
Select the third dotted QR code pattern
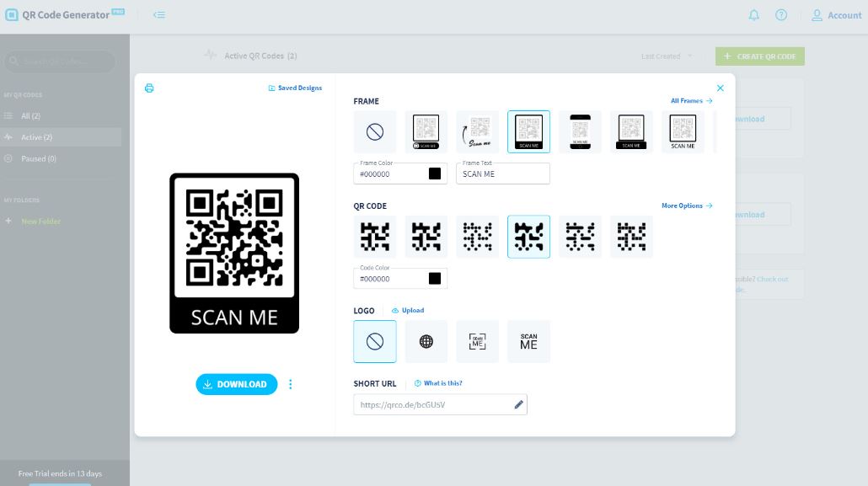pos(477,237)
